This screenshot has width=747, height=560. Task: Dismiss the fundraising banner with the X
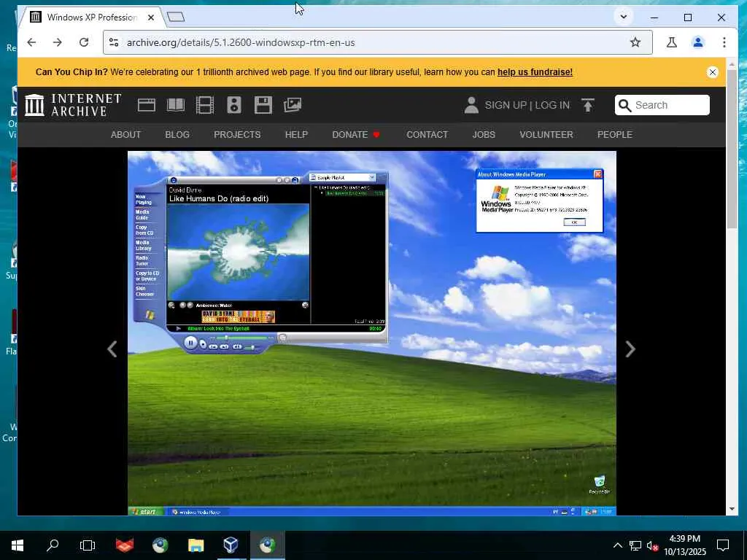coord(712,72)
